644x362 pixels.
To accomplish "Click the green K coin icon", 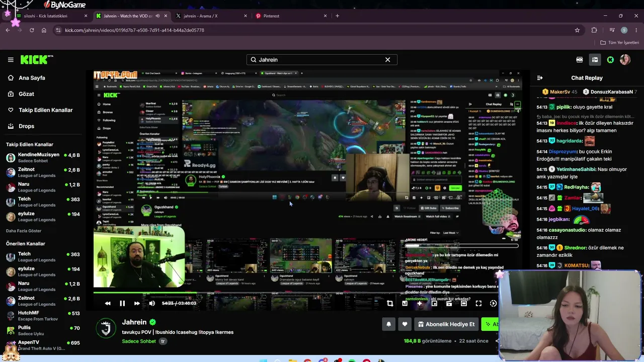I will (x=610, y=60).
